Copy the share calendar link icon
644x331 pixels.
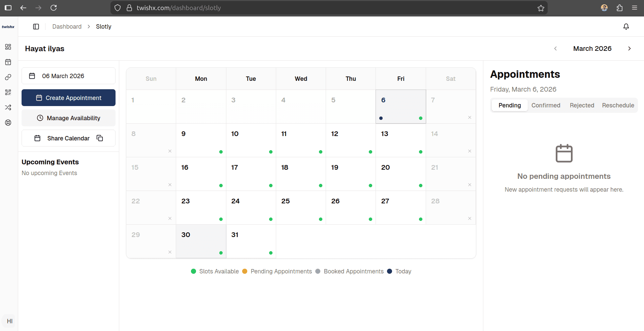point(100,138)
